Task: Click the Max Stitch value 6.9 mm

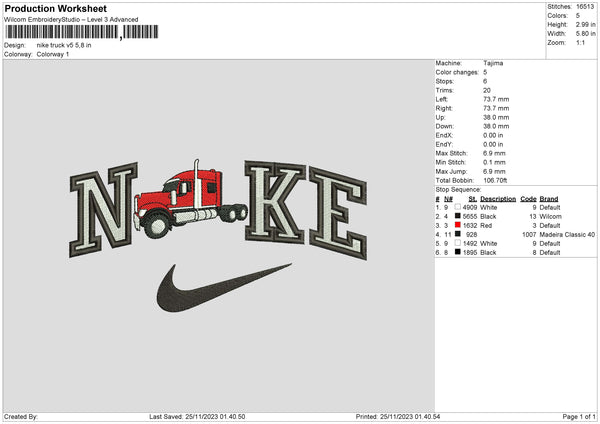Action: (494, 153)
